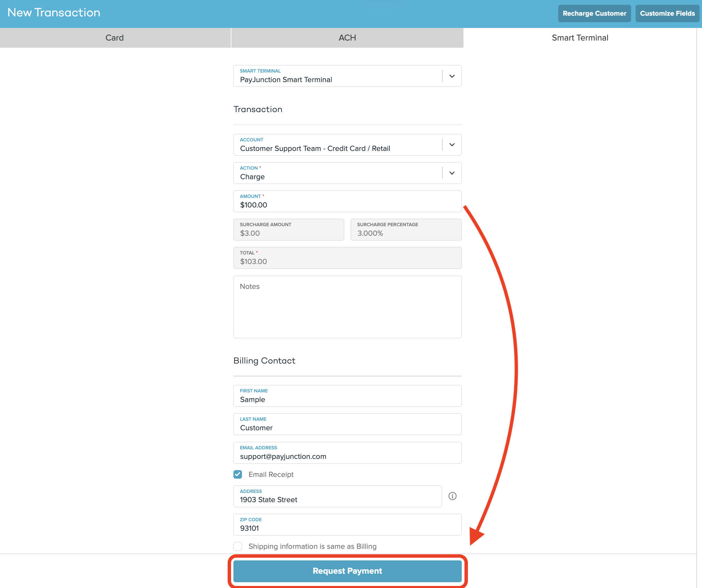Uncheck the Email Receipt checkbox

click(x=238, y=474)
